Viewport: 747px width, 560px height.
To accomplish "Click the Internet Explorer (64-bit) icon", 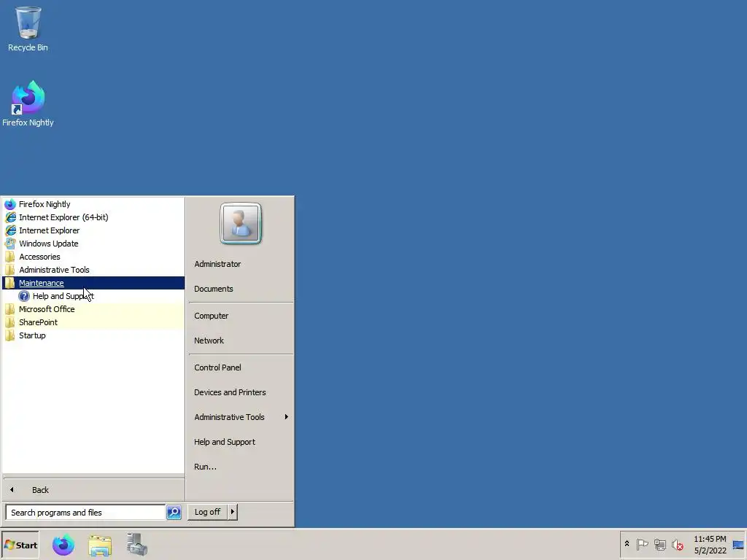I will (x=10, y=217).
